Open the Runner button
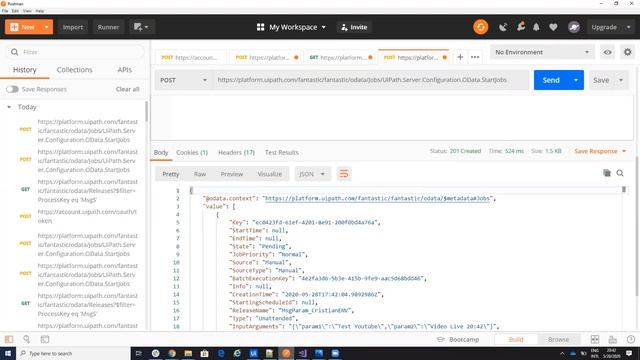Viewport: 640px width, 360px height. point(108,27)
